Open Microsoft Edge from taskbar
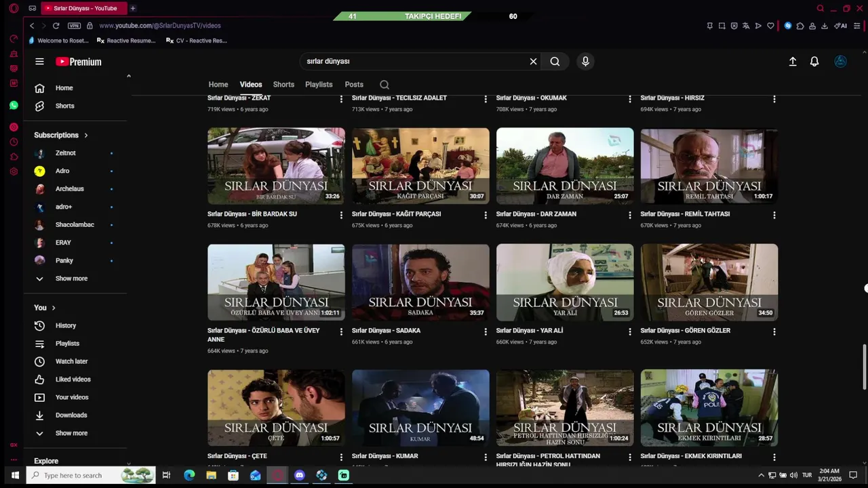 pyautogui.click(x=189, y=475)
